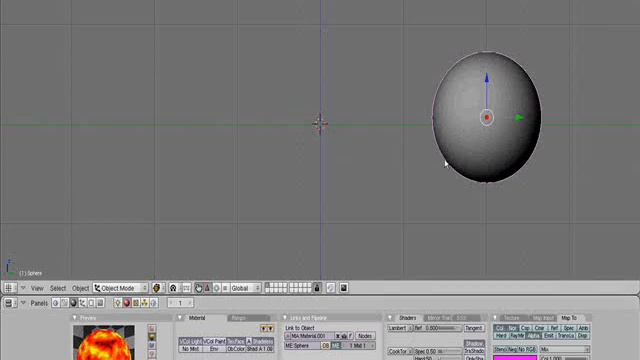The width and height of the screenshot is (640, 360).
Task: Open the Lamp buttons sub-context
Action: [118, 303]
